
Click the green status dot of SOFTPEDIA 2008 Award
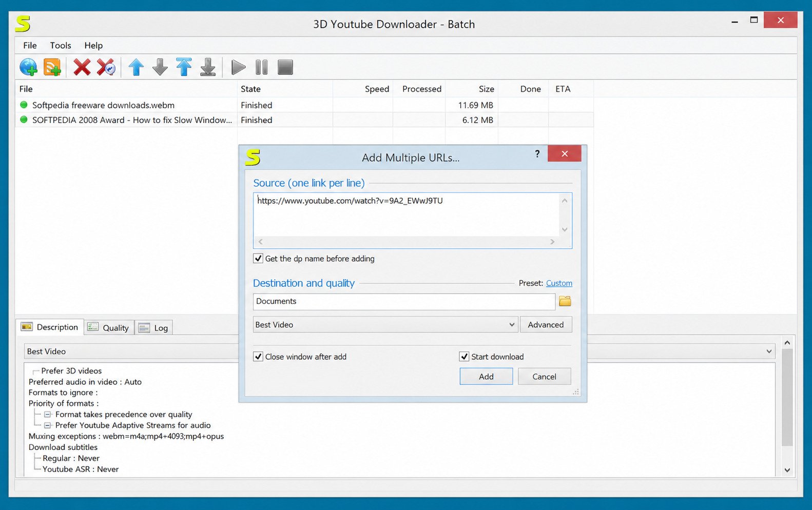click(24, 120)
